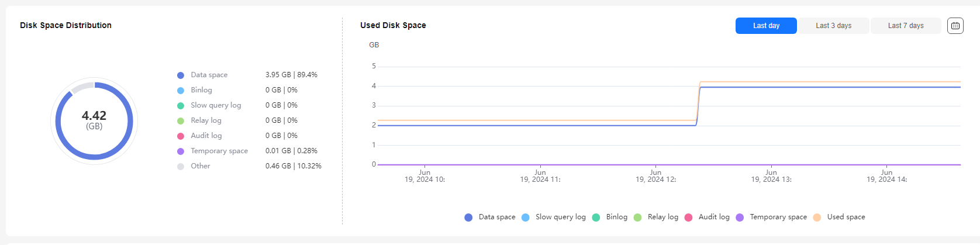Toggle Slow query log series in chart legend
This screenshot has height=245, width=980.
pos(554,217)
